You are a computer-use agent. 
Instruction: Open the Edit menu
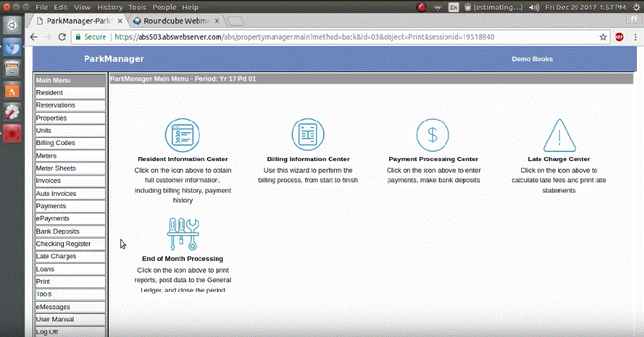61,7
